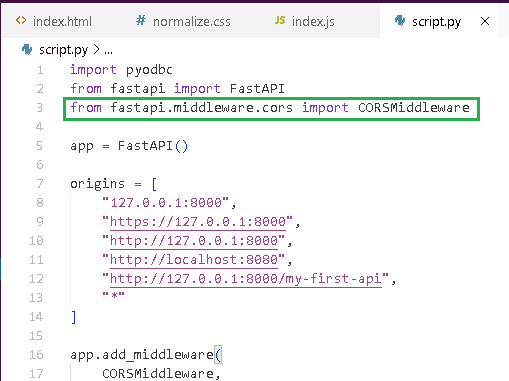Viewport: 509px width, 381px height.
Task: Click CORSMiddleware argument on line 17
Action: pyautogui.click(x=158, y=373)
